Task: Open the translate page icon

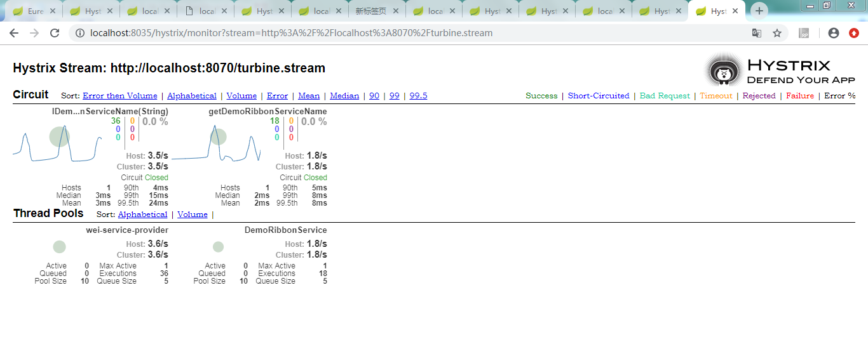Action: click(x=757, y=33)
